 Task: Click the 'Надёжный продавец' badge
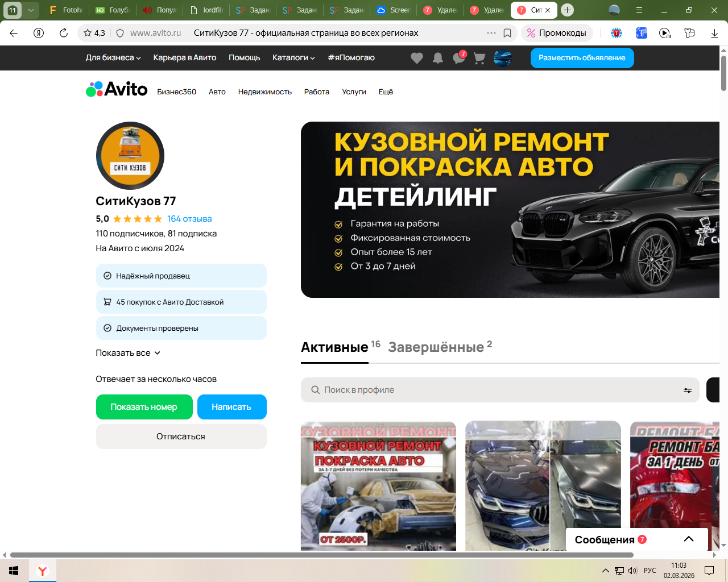181,276
